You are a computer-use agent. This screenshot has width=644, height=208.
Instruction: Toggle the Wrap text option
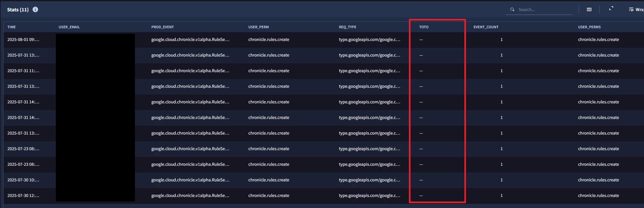coord(636,9)
